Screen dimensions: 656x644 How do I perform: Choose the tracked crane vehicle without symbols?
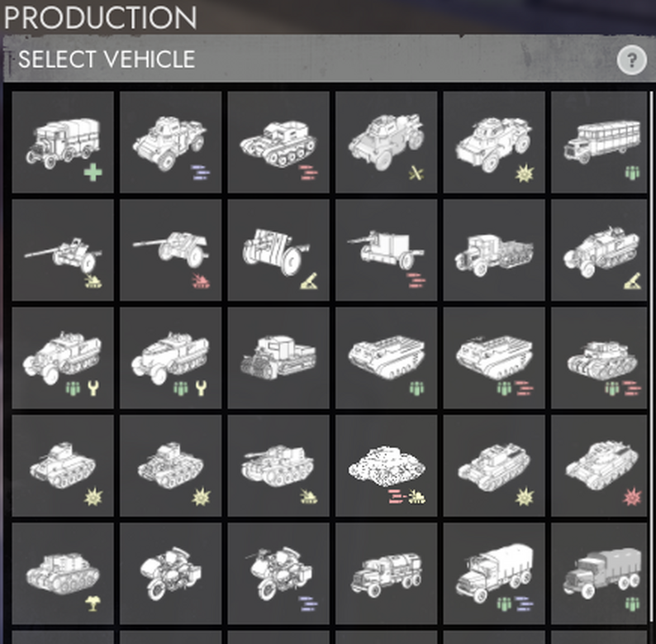278,358
